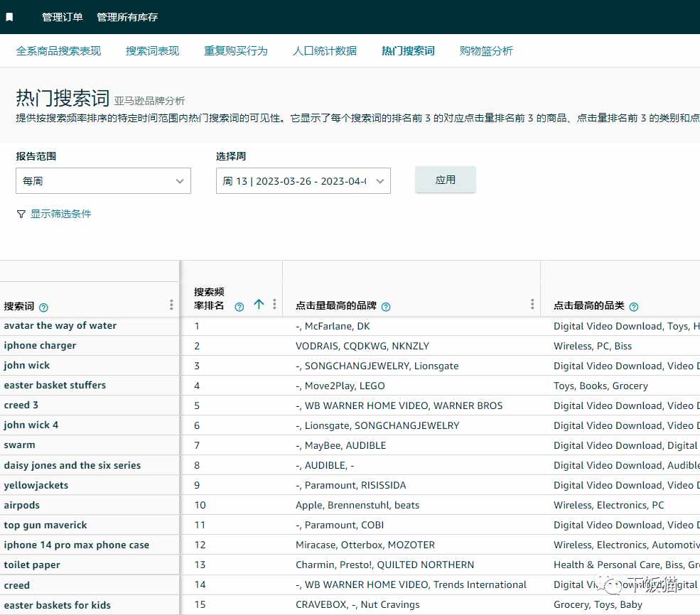The image size is (700, 615).
Task: Open the 报告范围 每周 dropdown
Action: (x=103, y=180)
